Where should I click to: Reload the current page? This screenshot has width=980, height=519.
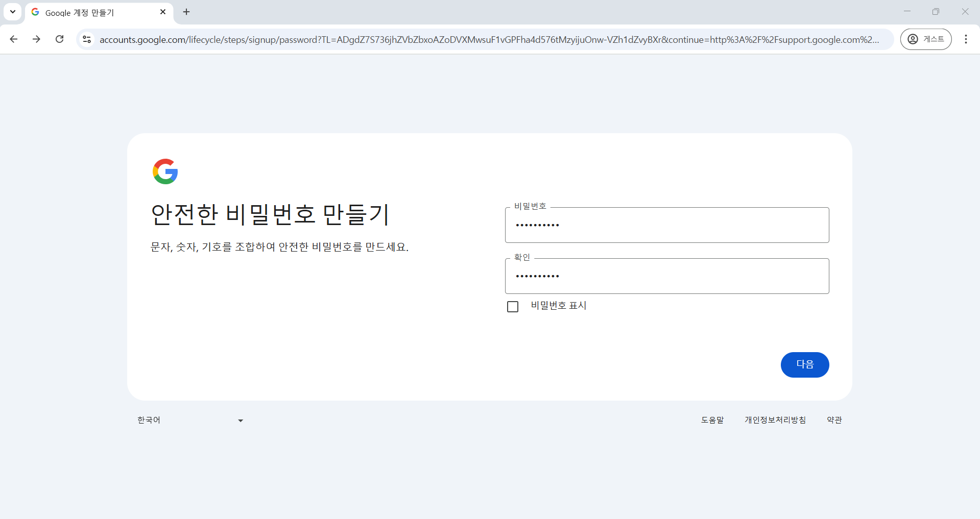point(60,39)
